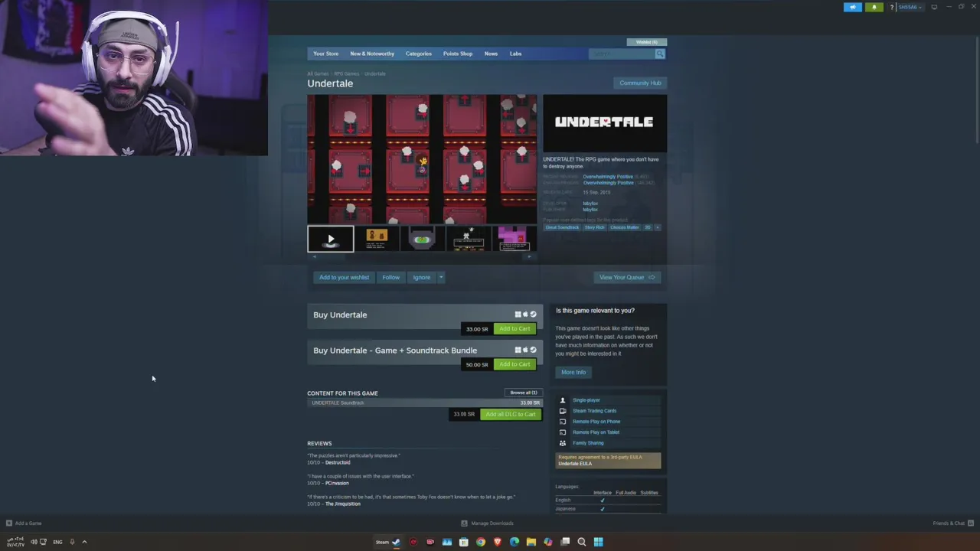Open the Family Sharing feature link
Viewport: 980px width, 551px height.
click(588, 443)
